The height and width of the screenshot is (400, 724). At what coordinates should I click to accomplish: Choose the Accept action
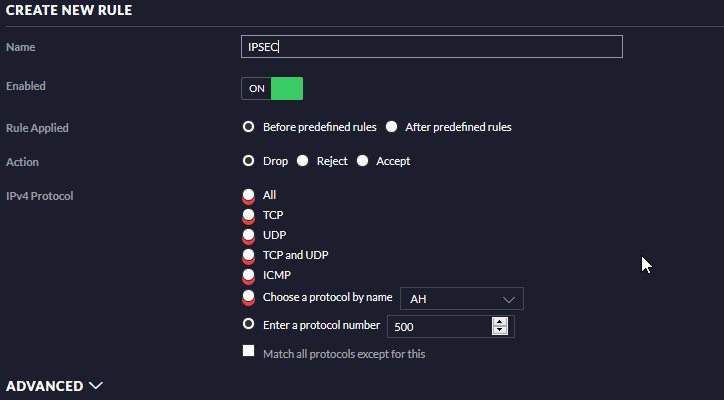tap(363, 161)
